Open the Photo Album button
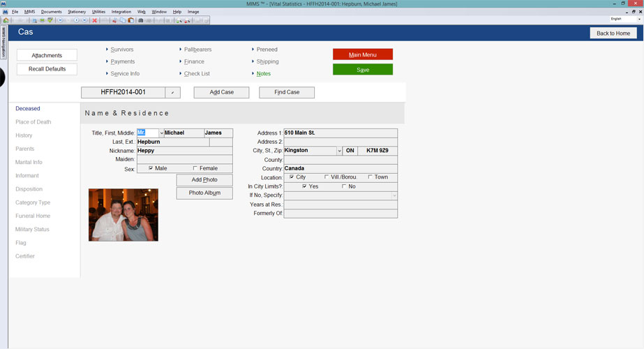The width and height of the screenshot is (644, 349). tap(204, 193)
